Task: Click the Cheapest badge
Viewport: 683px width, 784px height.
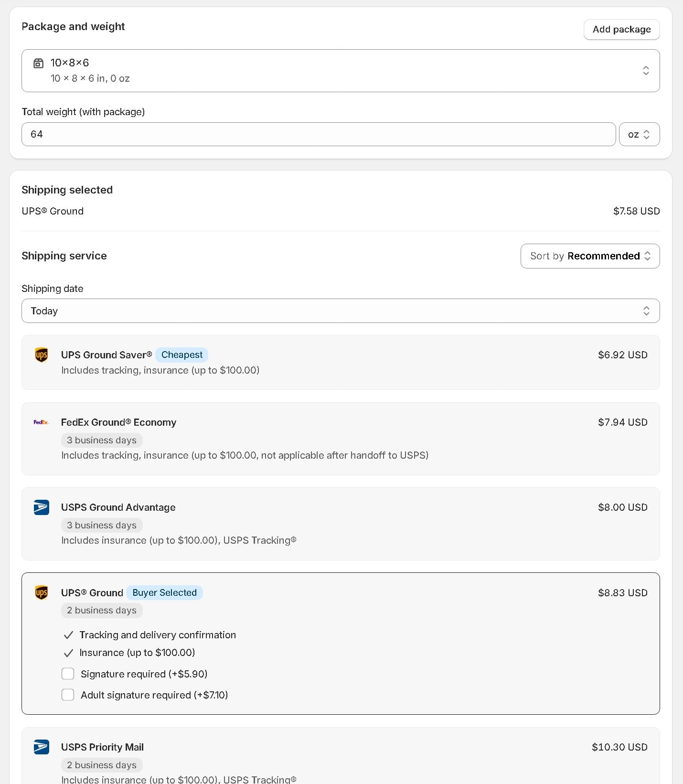Action: (x=181, y=355)
